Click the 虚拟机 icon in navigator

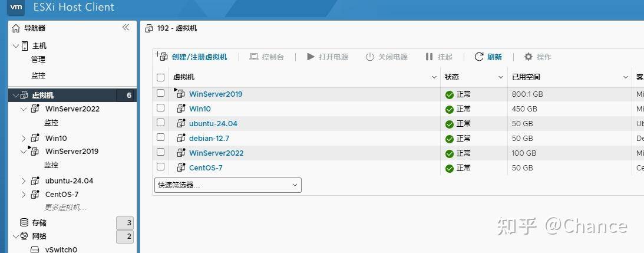(24, 96)
